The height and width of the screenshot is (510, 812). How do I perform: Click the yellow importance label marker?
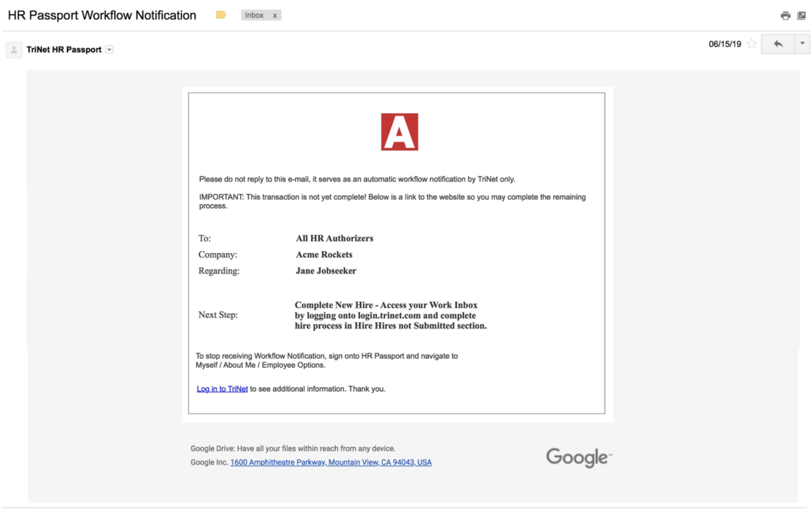pyautogui.click(x=221, y=15)
